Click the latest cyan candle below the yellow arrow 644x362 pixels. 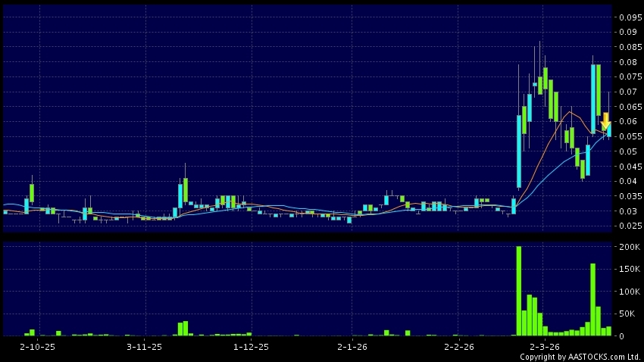pos(609,132)
